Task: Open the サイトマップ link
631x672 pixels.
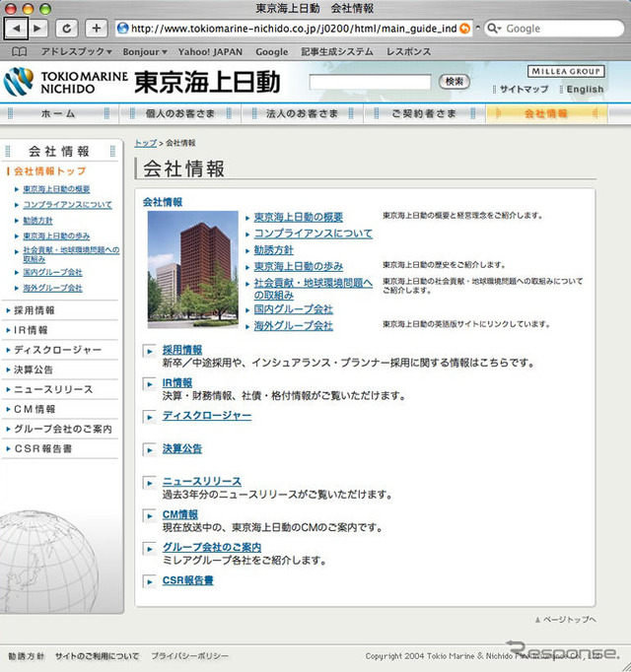Action: (524, 89)
